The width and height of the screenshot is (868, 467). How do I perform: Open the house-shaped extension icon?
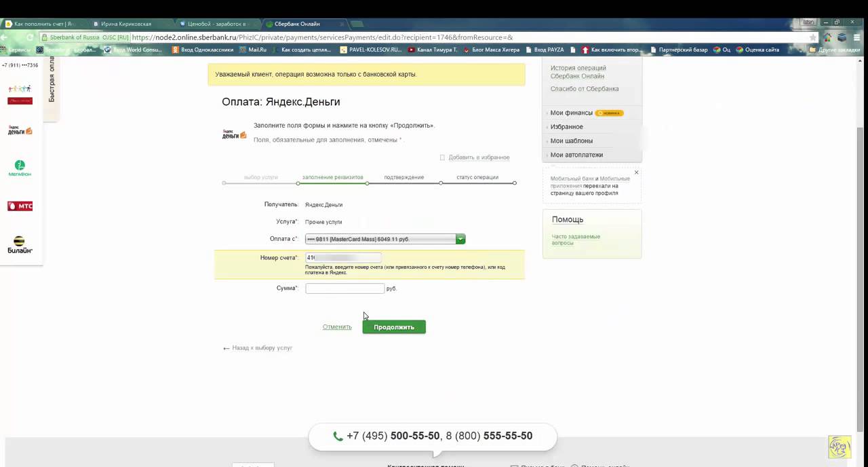click(x=827, y=37)
